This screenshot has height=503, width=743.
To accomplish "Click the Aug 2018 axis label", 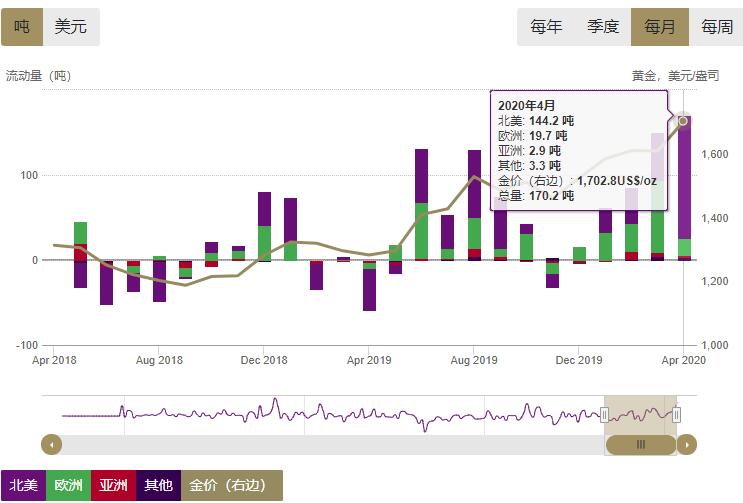I will (159, 360).
